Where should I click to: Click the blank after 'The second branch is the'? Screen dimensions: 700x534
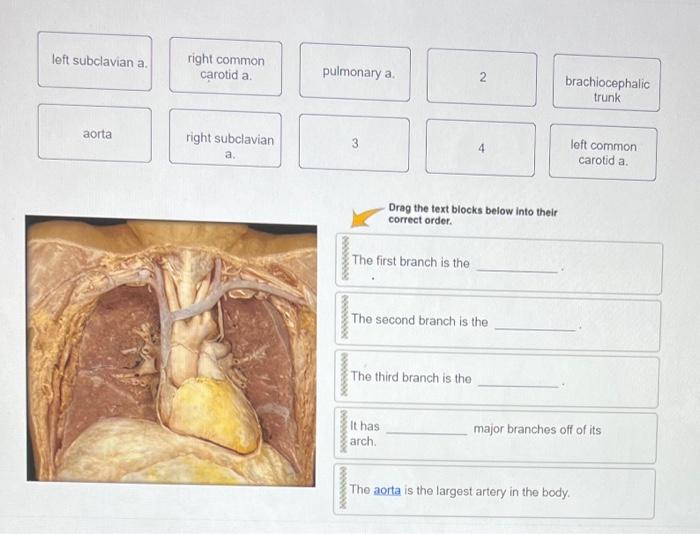click(535, 325)
